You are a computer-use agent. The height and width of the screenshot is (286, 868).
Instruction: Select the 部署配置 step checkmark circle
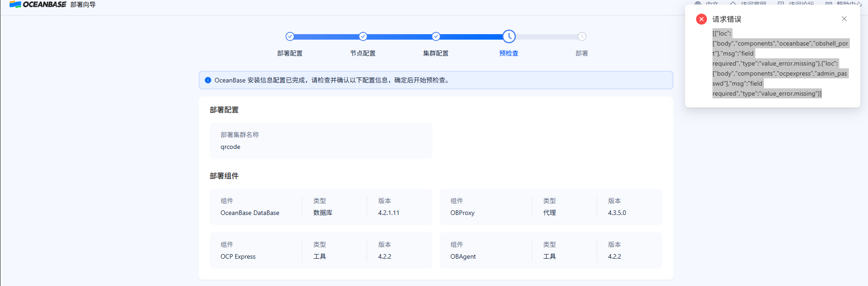(290, 36)
